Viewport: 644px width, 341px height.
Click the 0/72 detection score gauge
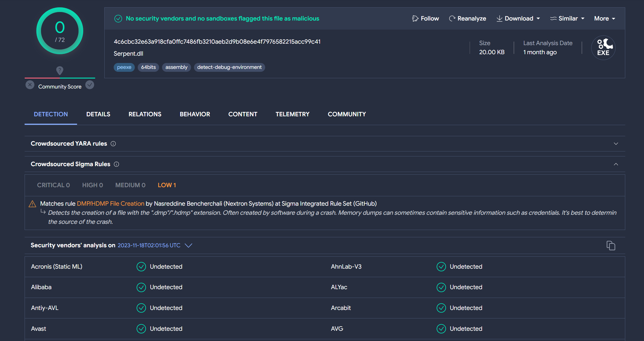60,31
